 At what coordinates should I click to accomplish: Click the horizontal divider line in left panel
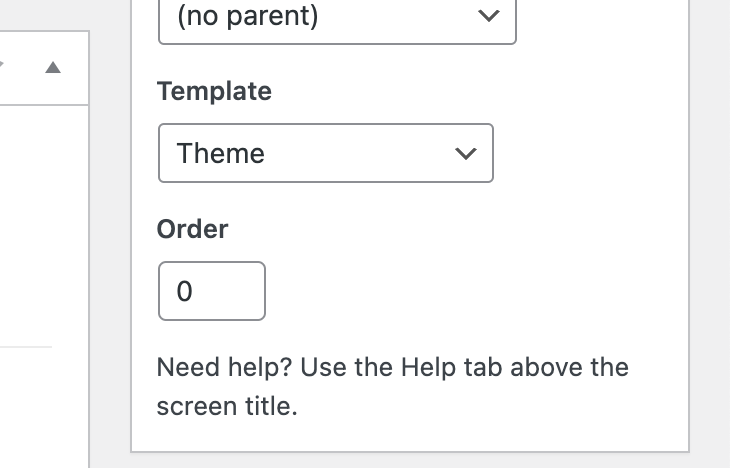pos(25,346)
